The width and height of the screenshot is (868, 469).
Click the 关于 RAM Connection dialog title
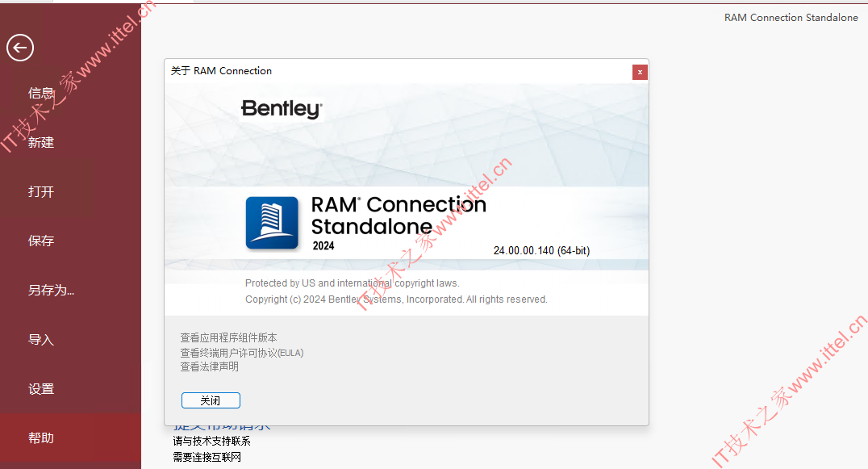tap(221, 71)
